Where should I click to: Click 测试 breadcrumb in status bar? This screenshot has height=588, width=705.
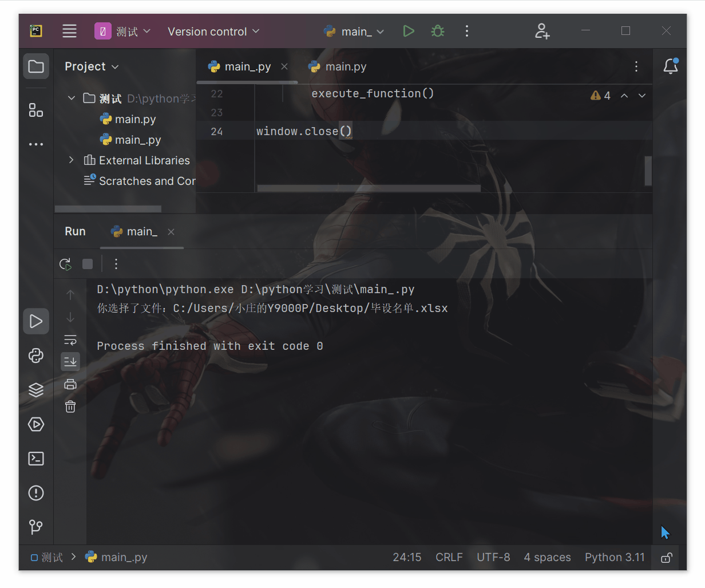47,557
